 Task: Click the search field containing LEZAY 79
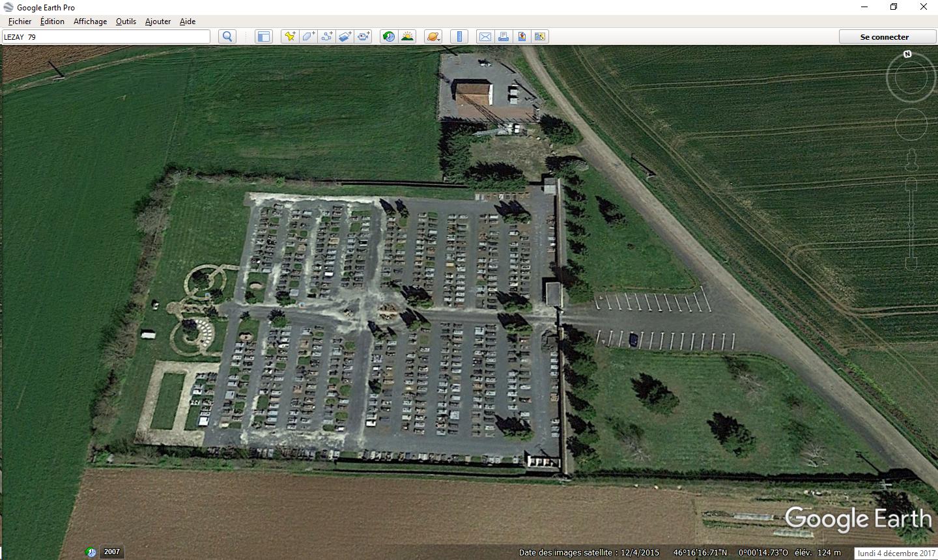pos(106,36)
